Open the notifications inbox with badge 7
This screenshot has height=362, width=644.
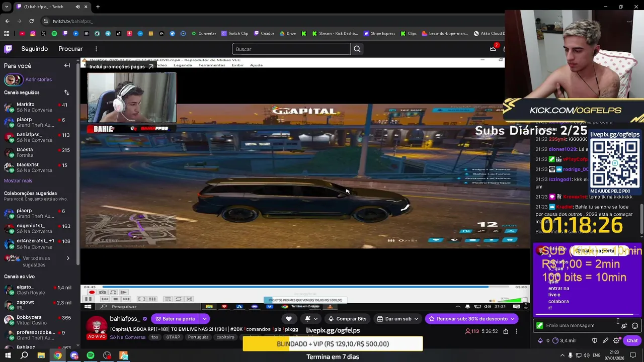pyautogui.click(x=493, y=49)
